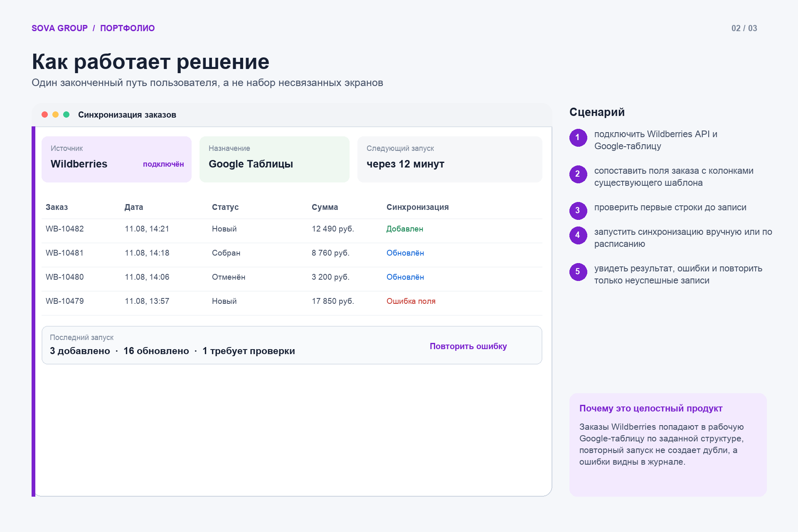Click the step text увидеть результат, ошибки
The image size is (798, 532).
pyautogui.click(x=678, y=274)
